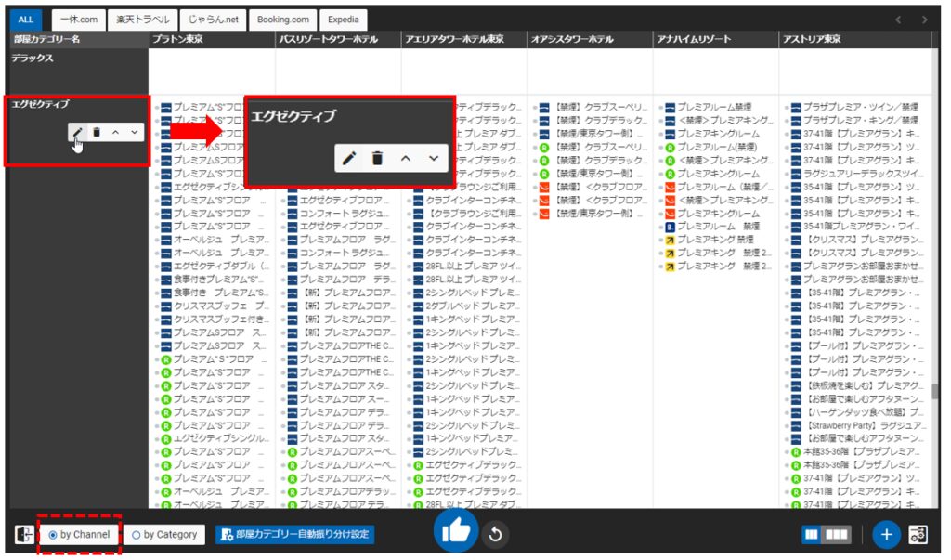The image size is (951, 560).
Task: Delete エグゼクティブ using small trash icon in left panel
Action: pos(97,133)
